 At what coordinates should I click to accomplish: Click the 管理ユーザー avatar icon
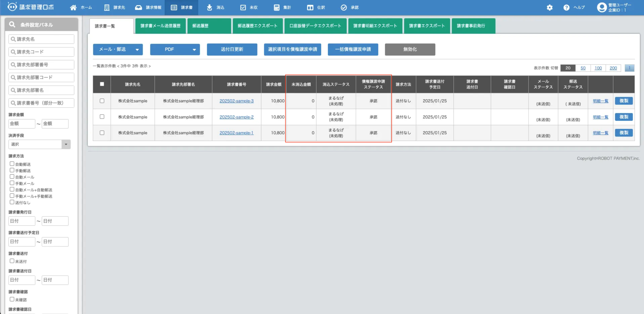point(602,7)
